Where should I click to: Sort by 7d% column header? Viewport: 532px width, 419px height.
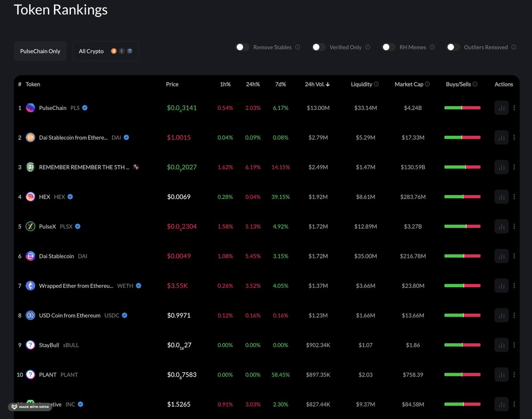pyautogui.click(x=280, y=84)
